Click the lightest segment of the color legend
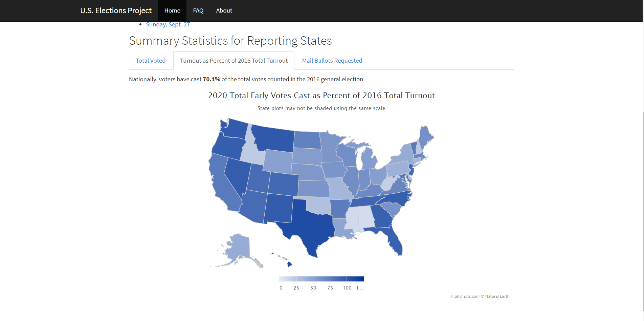The image size is (644, 321). pyautogui.click(x=287, y=279)
